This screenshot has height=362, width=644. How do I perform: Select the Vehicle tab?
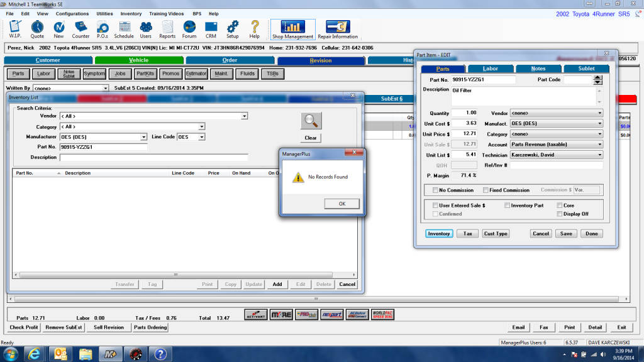click(139, 60)
